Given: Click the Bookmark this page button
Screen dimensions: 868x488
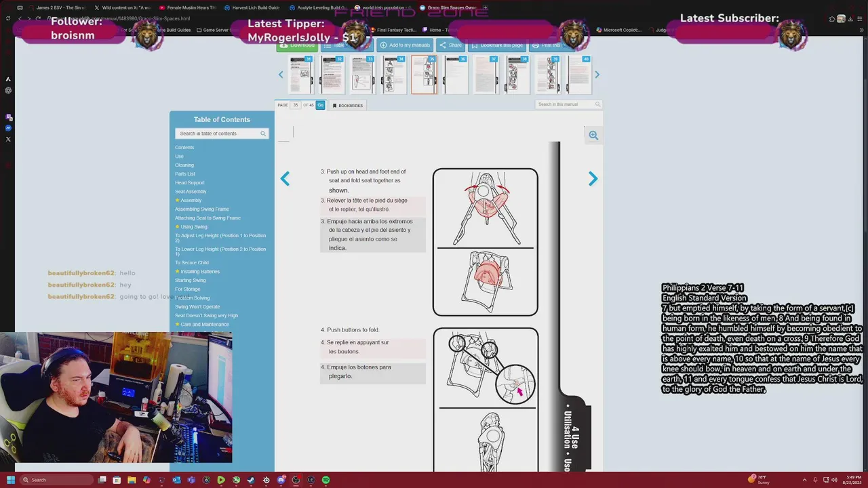Looking at the screenshot, I should point(497,45).
